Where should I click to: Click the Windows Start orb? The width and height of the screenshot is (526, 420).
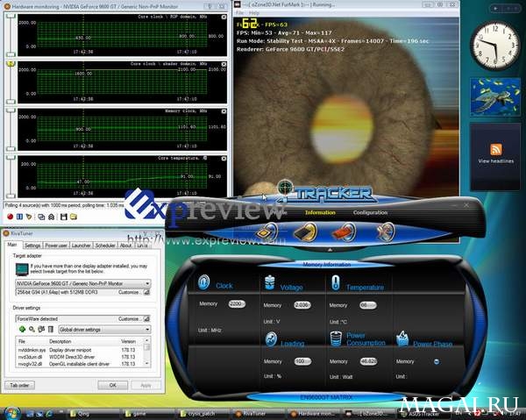11,413
